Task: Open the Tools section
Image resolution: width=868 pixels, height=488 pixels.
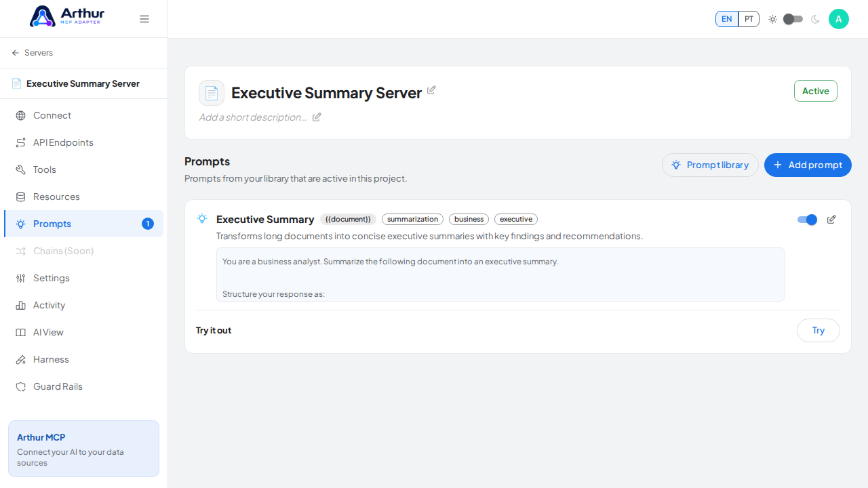Action: (83, 169)
